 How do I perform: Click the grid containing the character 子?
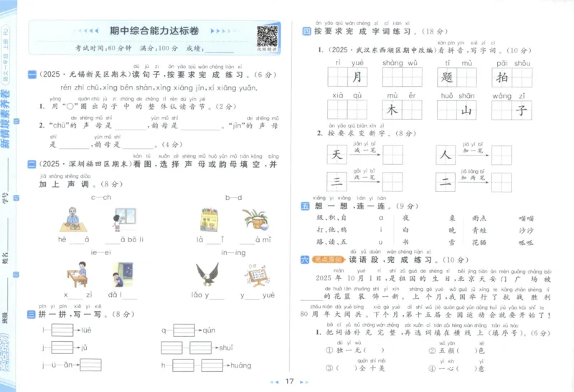pos(512,110)
